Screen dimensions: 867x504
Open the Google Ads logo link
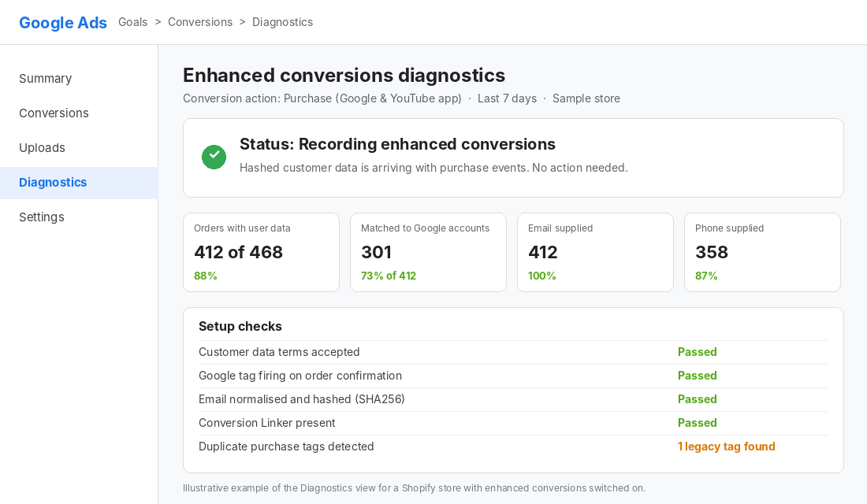(63, 23)
